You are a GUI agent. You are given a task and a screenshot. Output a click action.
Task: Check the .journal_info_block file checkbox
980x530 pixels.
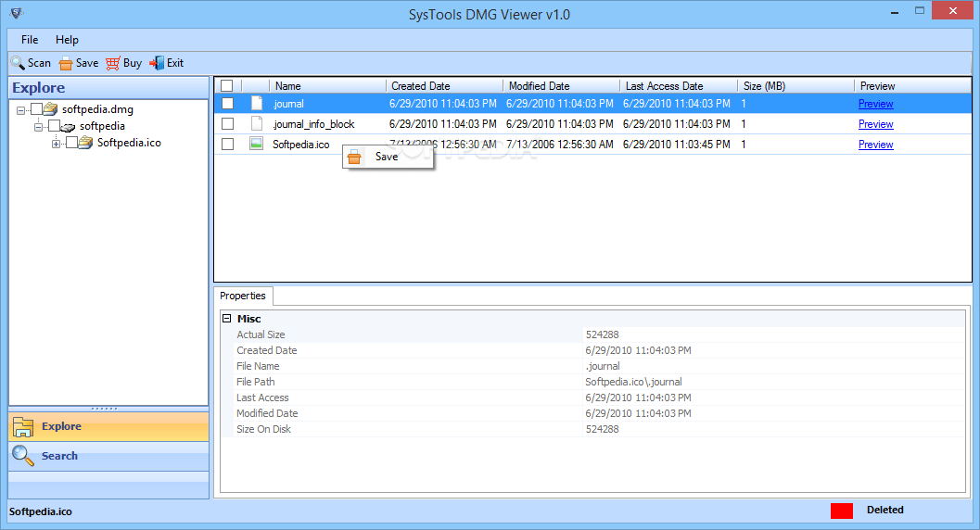point(227,123)
